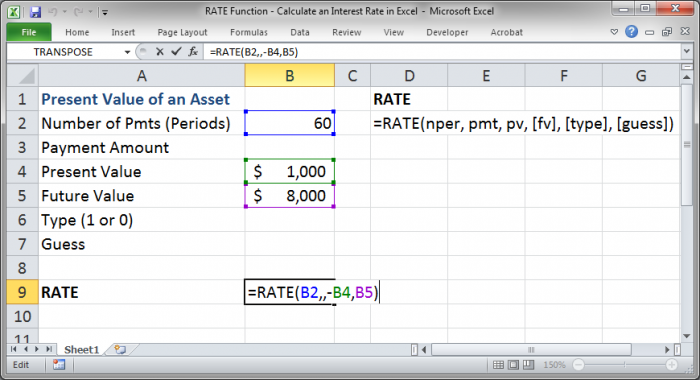The width and height of the screenshot is (700, 380).
Task: Click cell B2 containing 60
Action: point(289,123)
